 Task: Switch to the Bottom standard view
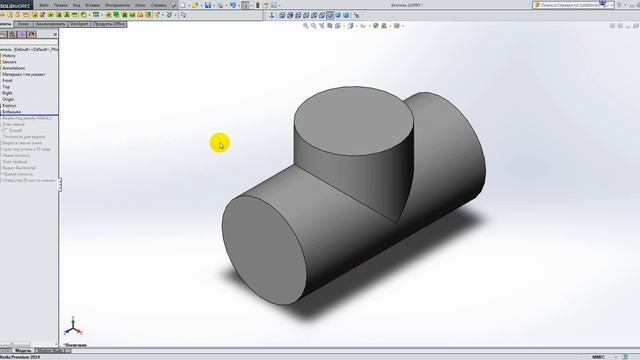[x=322, y=15]
